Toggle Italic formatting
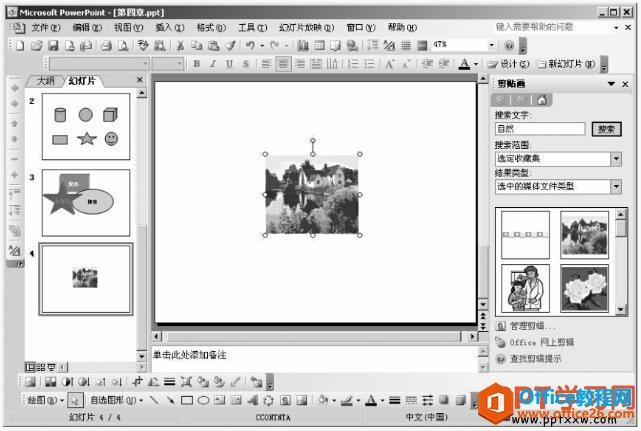Viewport: 641px width, 431px height. point(213,64)
